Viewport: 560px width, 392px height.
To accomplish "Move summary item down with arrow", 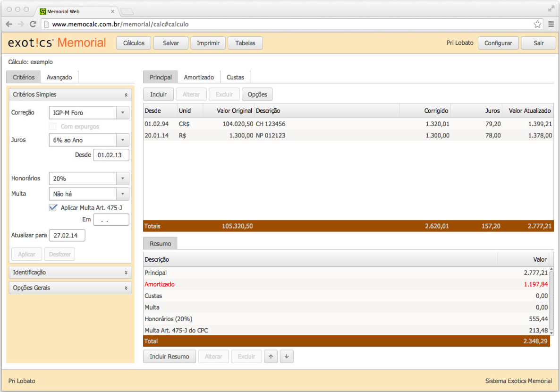I will click(287, 357).
